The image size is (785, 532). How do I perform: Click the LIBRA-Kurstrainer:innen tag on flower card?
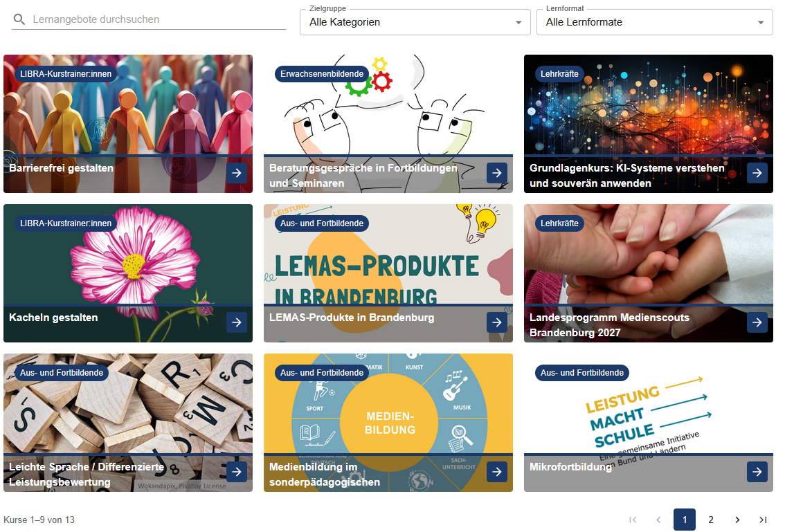[66, 223]
